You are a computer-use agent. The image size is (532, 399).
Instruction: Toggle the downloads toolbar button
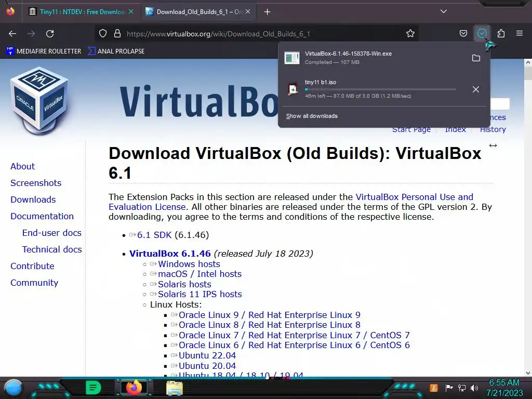tap(482, 34)
